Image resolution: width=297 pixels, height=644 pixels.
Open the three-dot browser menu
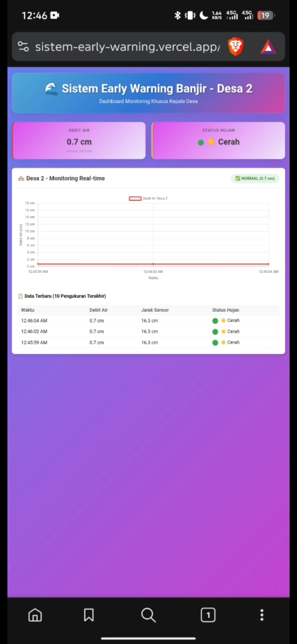262,615
